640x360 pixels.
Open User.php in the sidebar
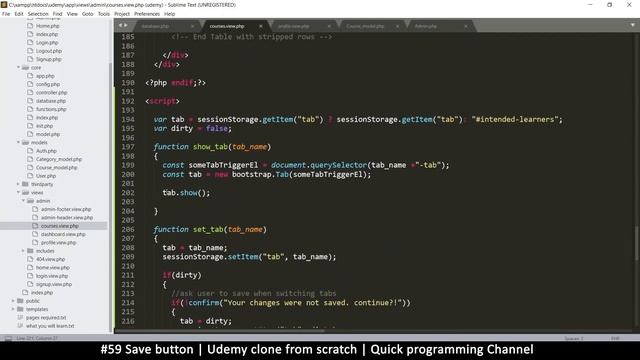coord(46,176)
